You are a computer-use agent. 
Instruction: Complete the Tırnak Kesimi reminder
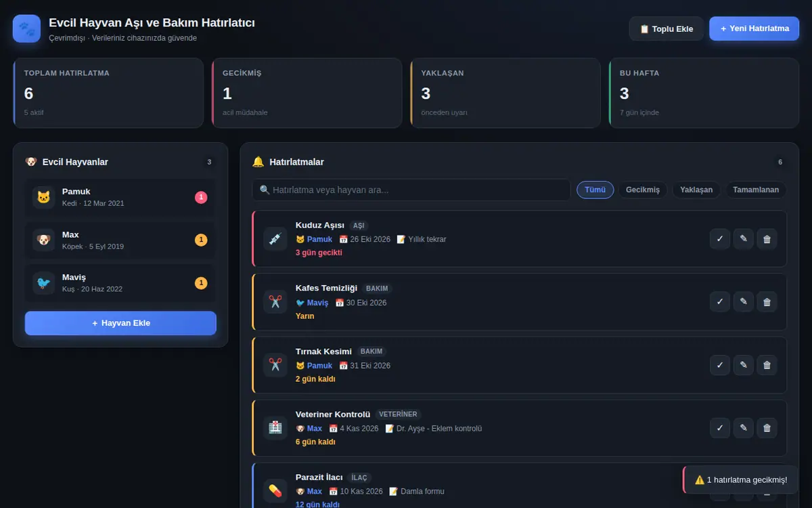pyautogui.click(x=720, y=365)
